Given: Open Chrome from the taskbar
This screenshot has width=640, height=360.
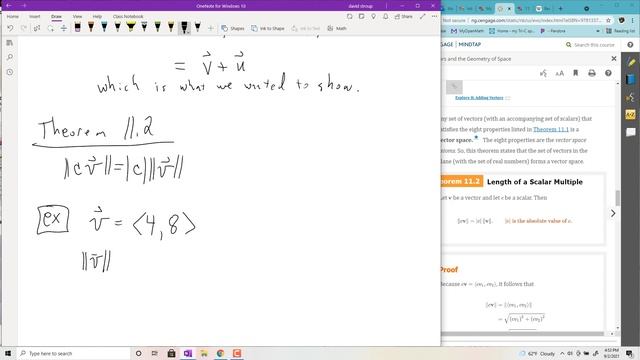Looking at the screenshot, I should [220, 353].
